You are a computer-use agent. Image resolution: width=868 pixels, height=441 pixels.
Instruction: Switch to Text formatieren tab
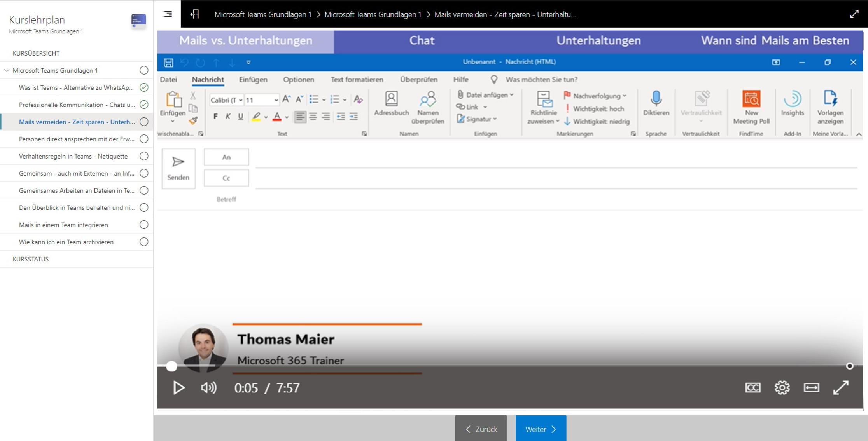[357, 79]
